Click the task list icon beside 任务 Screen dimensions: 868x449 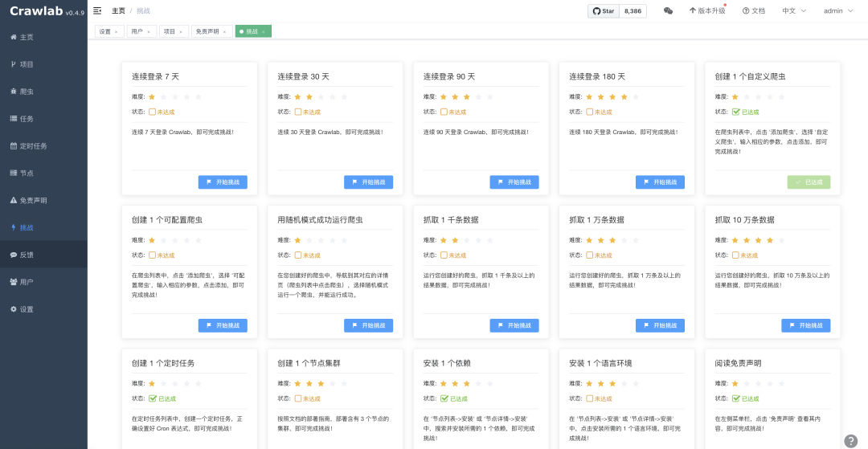[x=14, y=118]
